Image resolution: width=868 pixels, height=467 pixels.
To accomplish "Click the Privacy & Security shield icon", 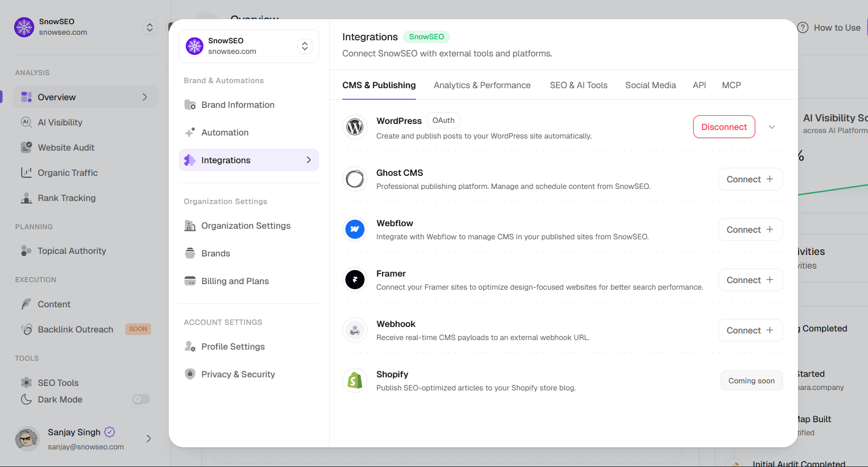I will click(190, 374).
